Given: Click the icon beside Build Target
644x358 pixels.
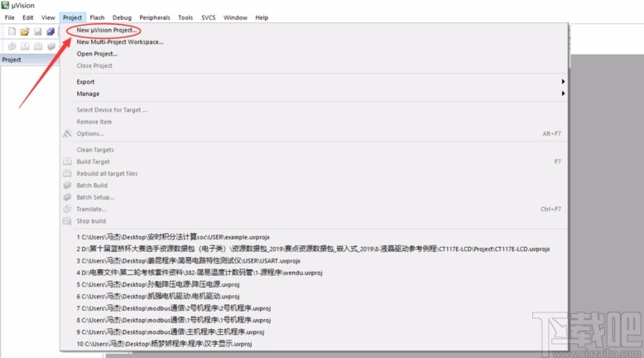Looking at the screenshot, I should [x=67, y=162].
